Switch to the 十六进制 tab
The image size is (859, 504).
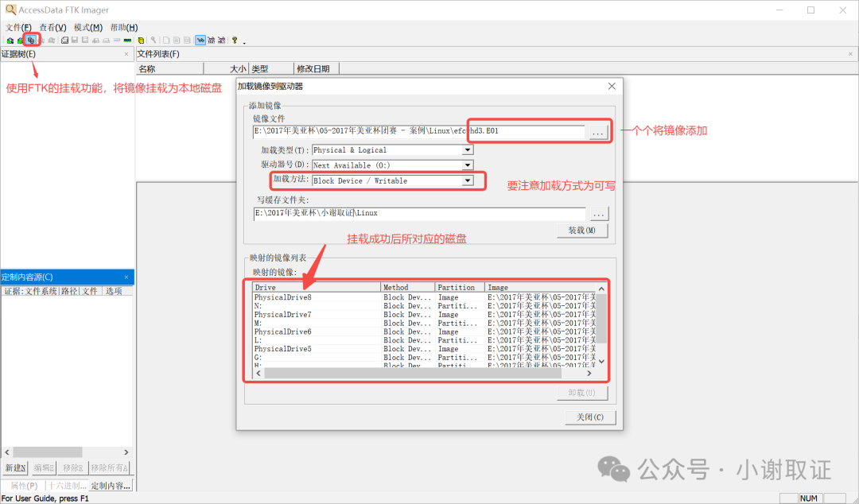67,486
